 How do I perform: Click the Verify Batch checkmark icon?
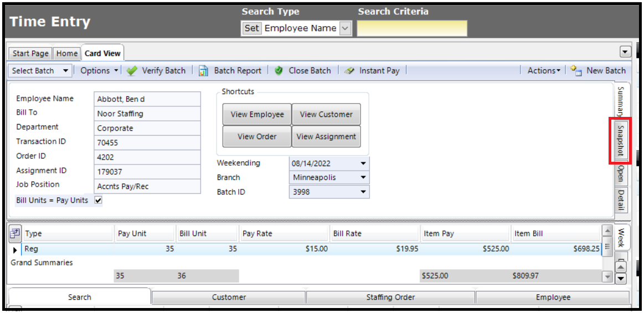tap(132, 71)
